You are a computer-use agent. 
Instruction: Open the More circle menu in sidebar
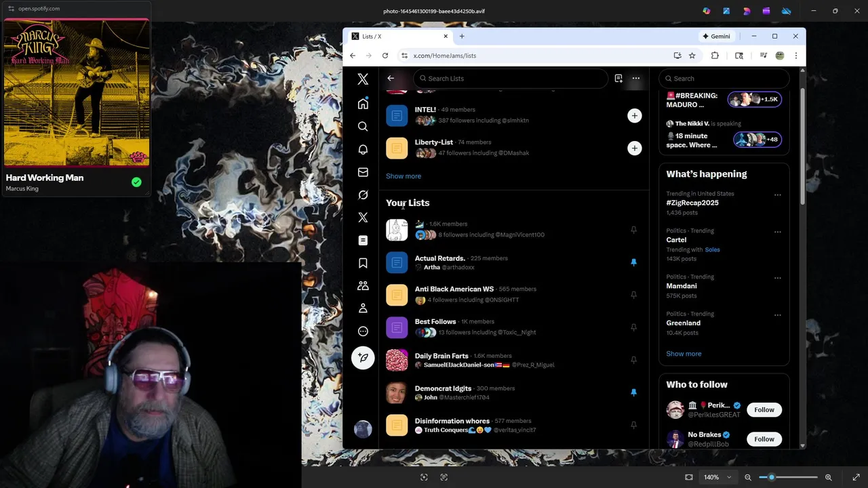click(x=363, y=331)
